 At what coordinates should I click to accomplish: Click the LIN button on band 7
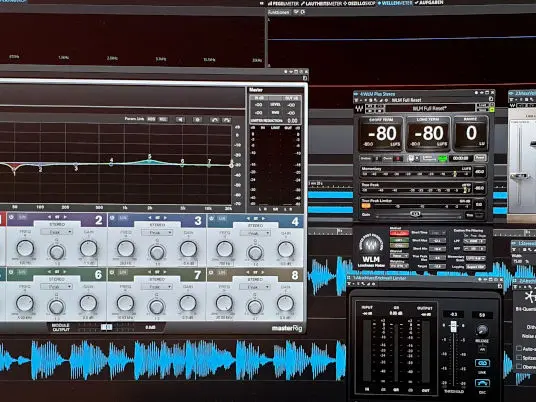123,272
